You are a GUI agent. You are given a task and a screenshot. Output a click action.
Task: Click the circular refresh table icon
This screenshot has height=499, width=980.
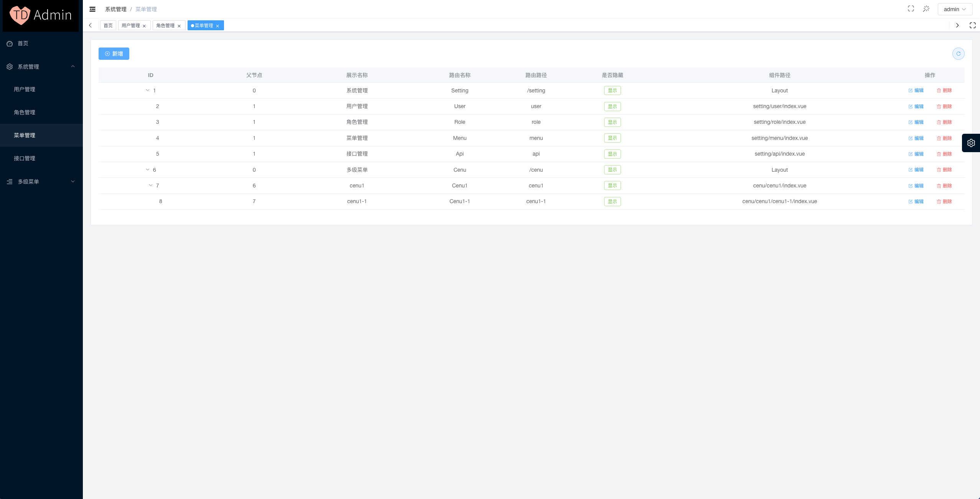tap(958, 54)
